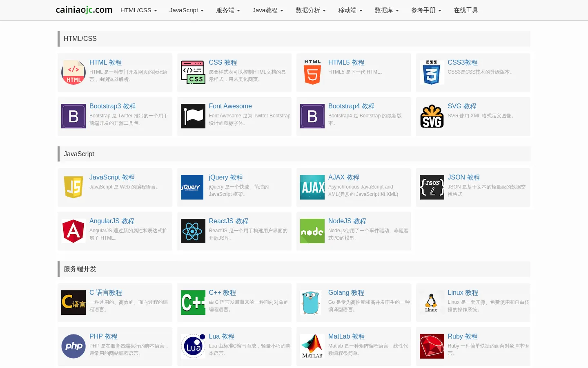Click the Linux penguin icon
This screenshot has width=588, height=368.
click(x=431, y=303)
